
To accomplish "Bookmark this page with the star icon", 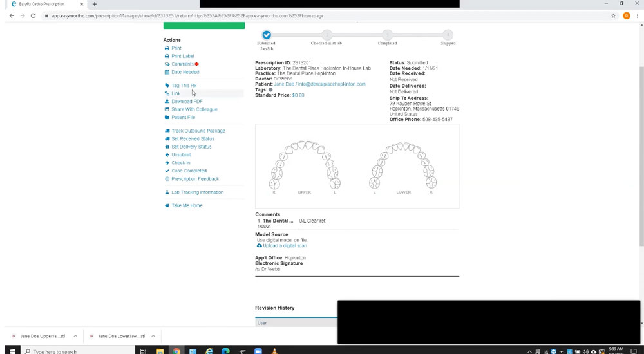I will 614,15.
